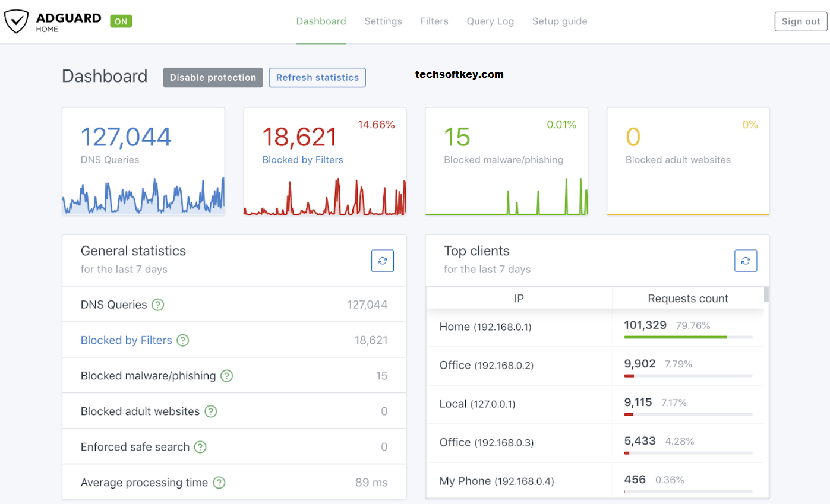
Task: Switch to the Query Log tab
Action: pyautogui.click(x=490, y=21)
